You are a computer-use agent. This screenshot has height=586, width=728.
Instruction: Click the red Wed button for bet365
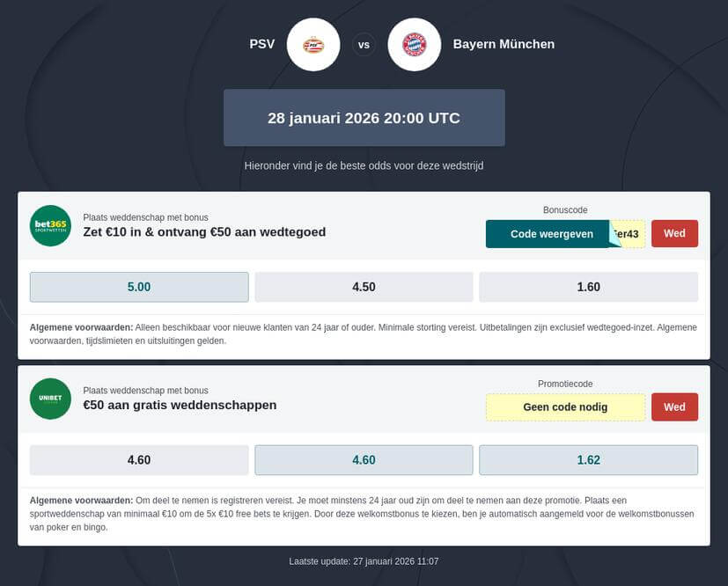click(674, 233)
